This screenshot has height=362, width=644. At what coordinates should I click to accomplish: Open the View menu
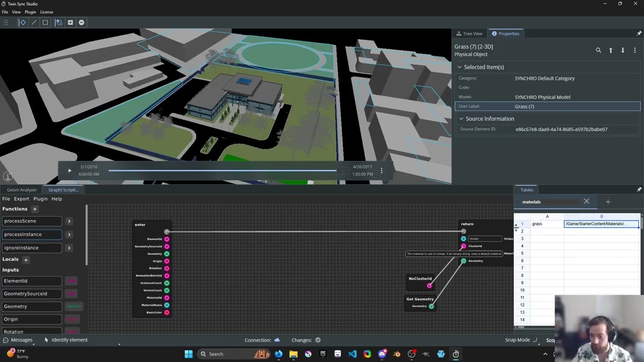16,12
